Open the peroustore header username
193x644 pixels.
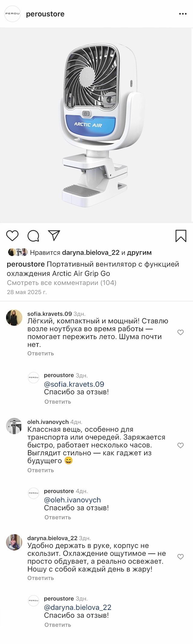click(x=45, y=14)
